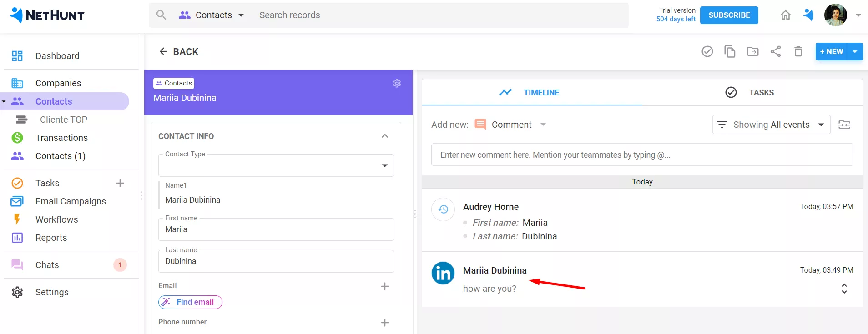Click the new comment input box
The height and width of the screenshot is (334, 868).
tap(642, 155)
